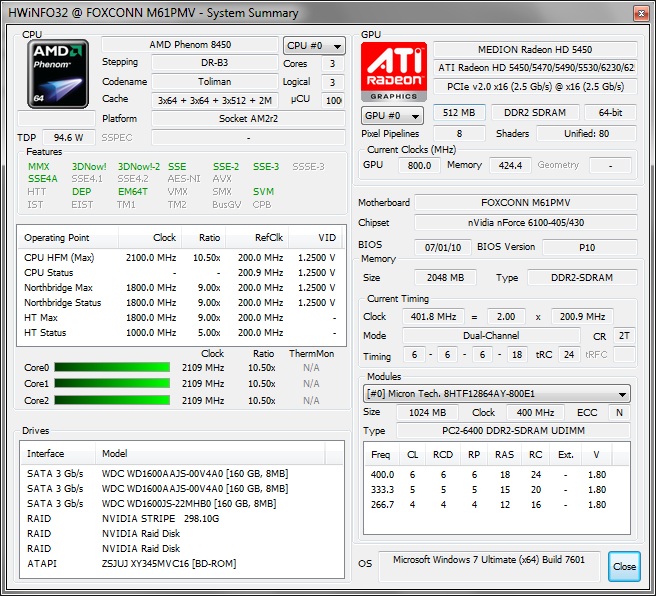Close the HWiNFO32 window with the X
The width and height of the screenshot is (656, 596).
tap(641, 13)
